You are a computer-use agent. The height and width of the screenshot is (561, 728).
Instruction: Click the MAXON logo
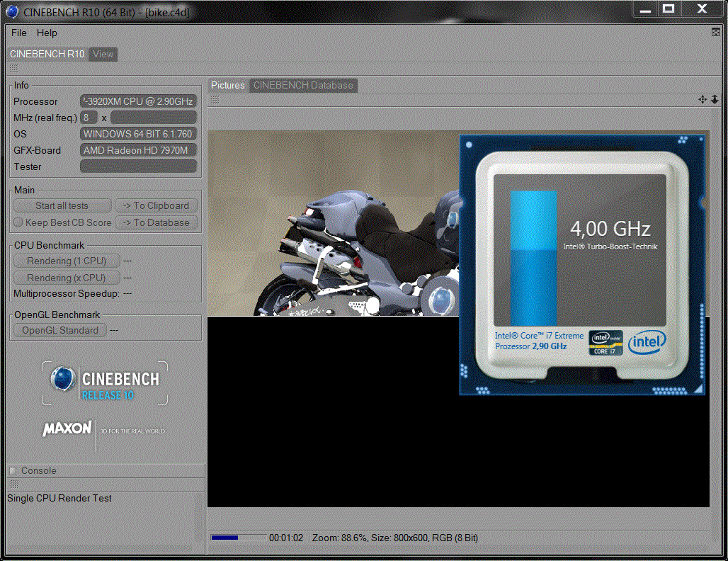[x=67, y=429]
